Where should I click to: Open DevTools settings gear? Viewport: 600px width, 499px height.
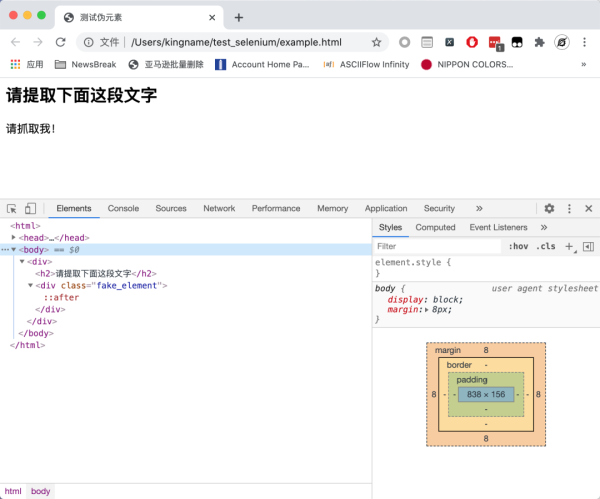point(549,208)
